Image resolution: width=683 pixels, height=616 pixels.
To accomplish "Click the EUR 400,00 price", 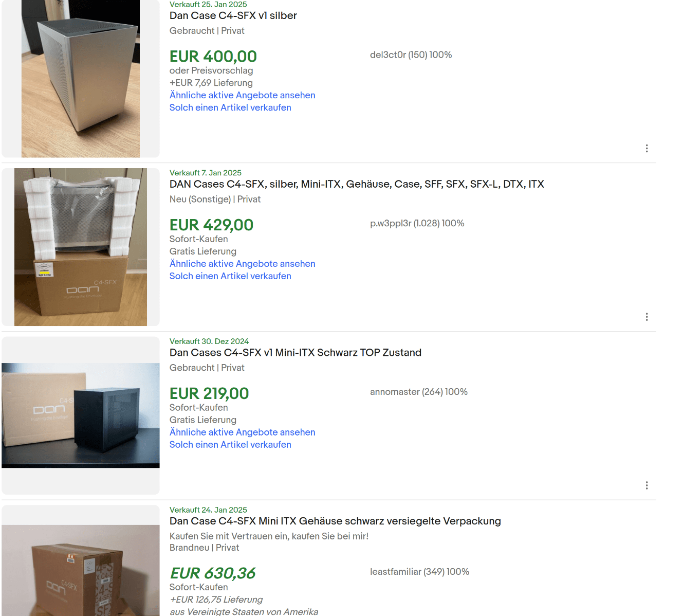I will pos(213,57).
